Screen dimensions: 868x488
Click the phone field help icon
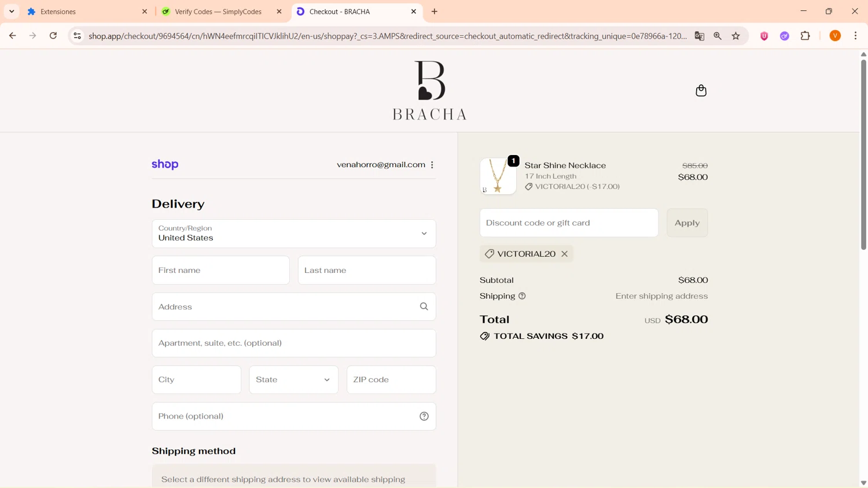[424, 416]
